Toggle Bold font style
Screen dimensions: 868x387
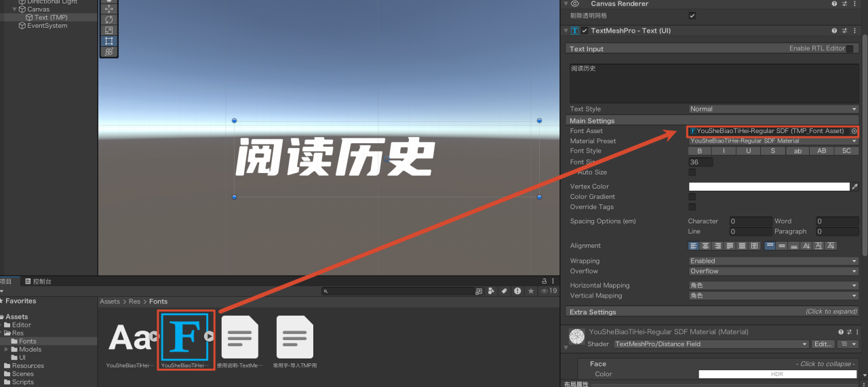pyautogui.click(x=701, y=151)
